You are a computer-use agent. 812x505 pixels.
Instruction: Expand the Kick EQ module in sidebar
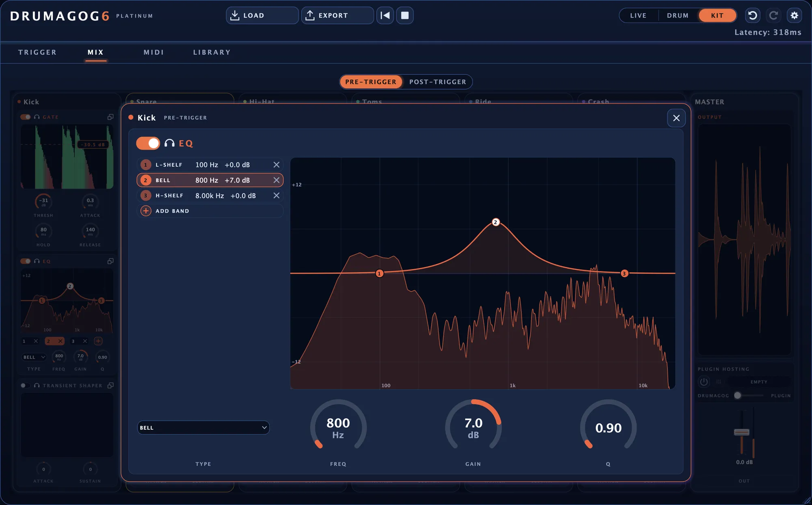tap(110, 261)
